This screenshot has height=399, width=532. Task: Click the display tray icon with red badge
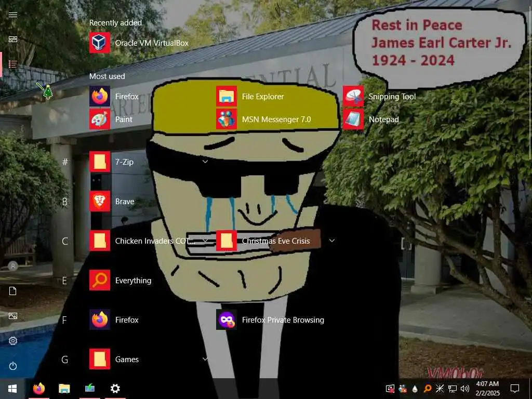[390, 389]
